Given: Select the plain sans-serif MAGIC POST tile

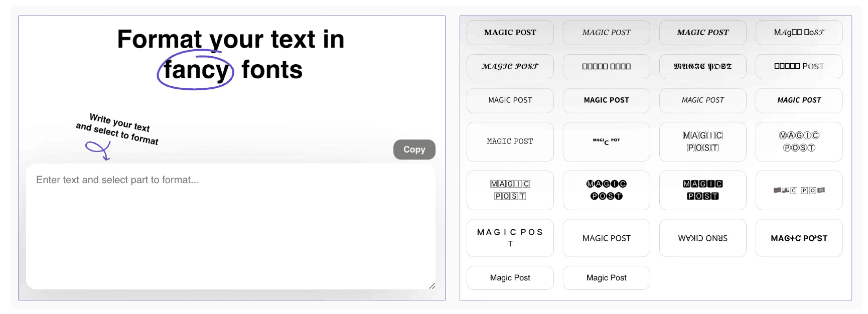Looking at the screenshot, I should [x=510, y=100].
